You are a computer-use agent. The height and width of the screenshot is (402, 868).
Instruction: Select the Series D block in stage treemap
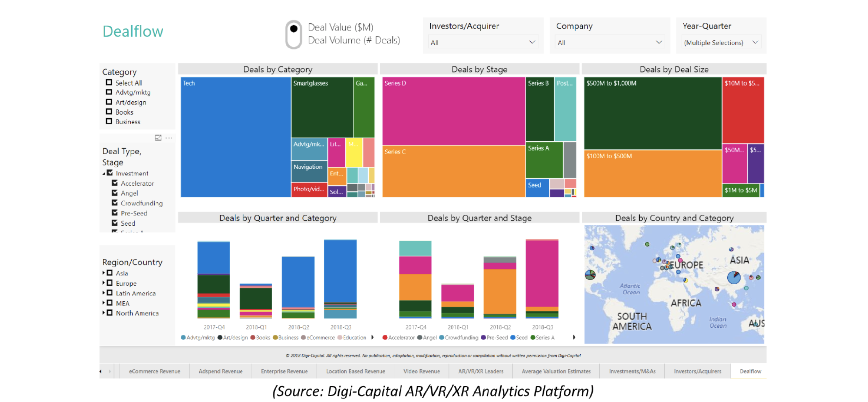click(453, 111)
